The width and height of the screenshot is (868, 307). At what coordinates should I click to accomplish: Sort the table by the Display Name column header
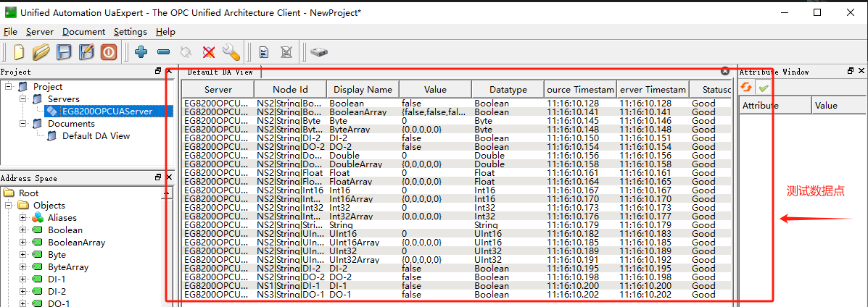tap(363, 89)
